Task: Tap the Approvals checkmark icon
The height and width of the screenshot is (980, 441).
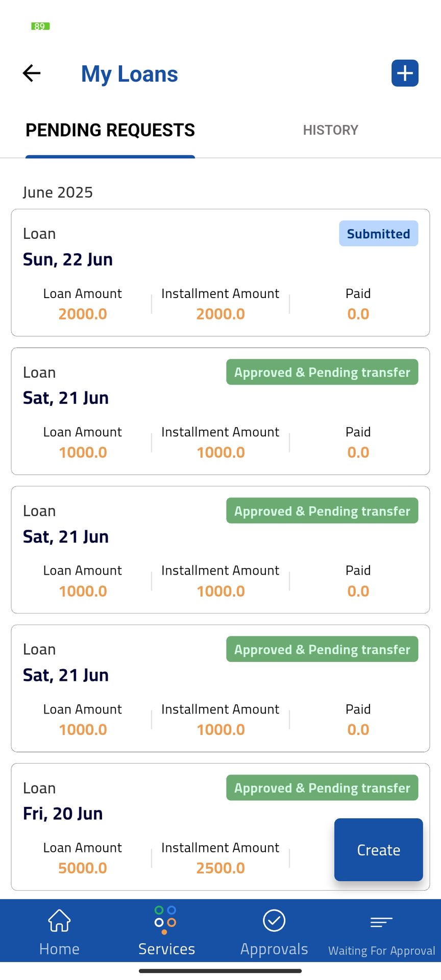Action: click(x=274, y=921)
